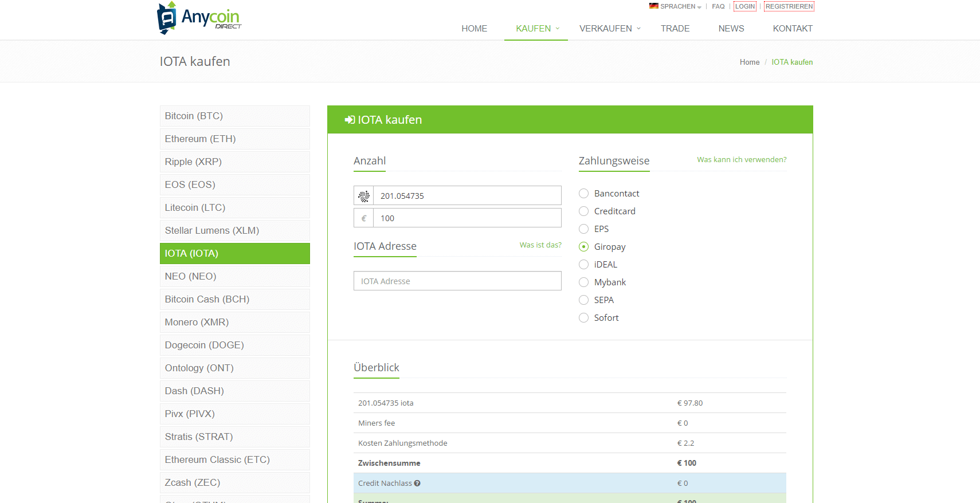
Task: Click the IOTA currency icon in amount field
Action: tap(364, 196)
